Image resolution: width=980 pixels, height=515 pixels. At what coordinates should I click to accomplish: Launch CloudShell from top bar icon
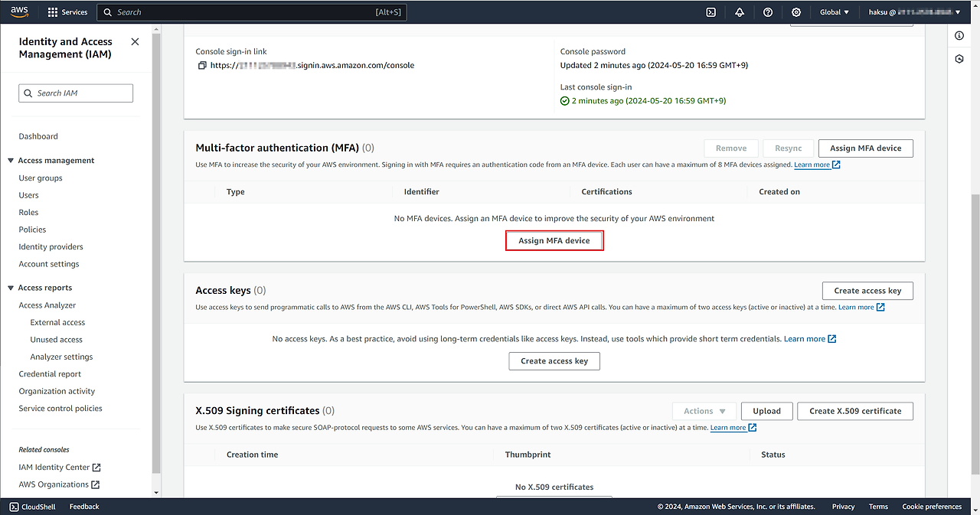pyautogui.click(x=710, y=12)
